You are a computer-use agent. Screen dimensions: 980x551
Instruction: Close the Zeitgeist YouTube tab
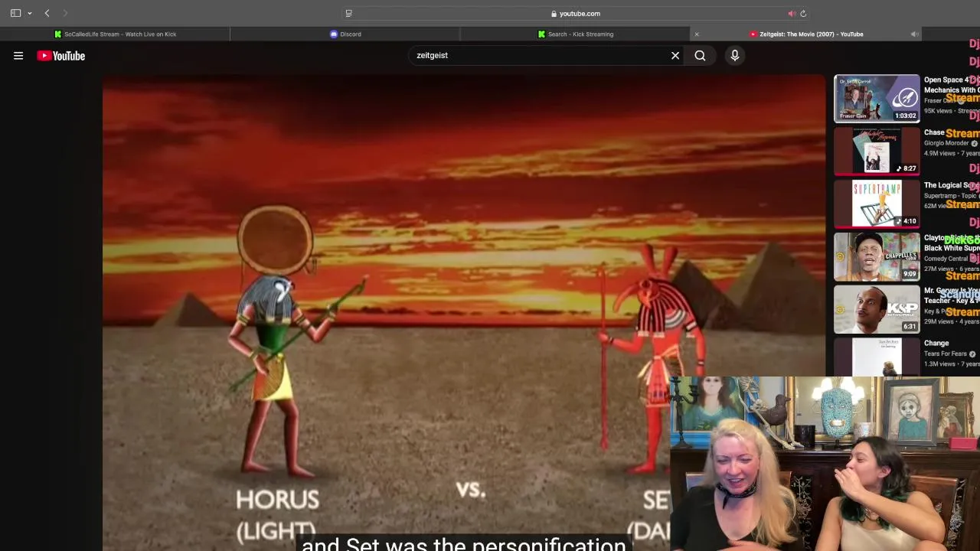coord(697,34)
